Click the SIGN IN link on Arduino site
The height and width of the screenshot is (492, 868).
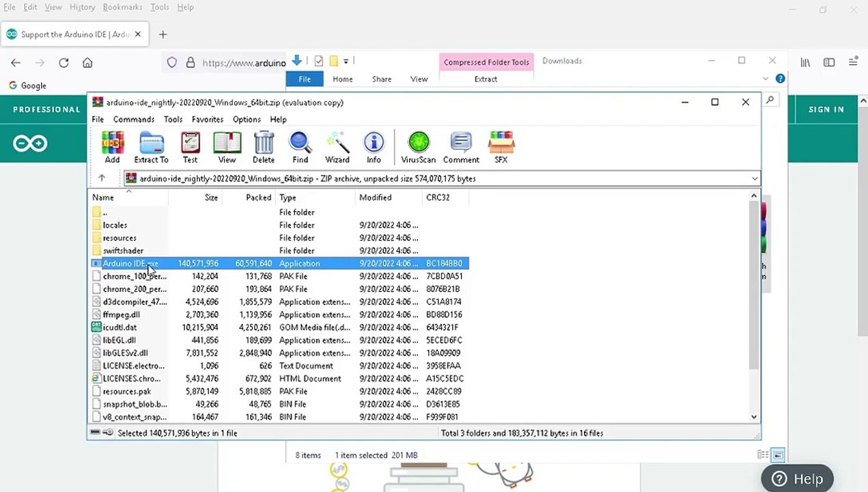tap(826, 109)
